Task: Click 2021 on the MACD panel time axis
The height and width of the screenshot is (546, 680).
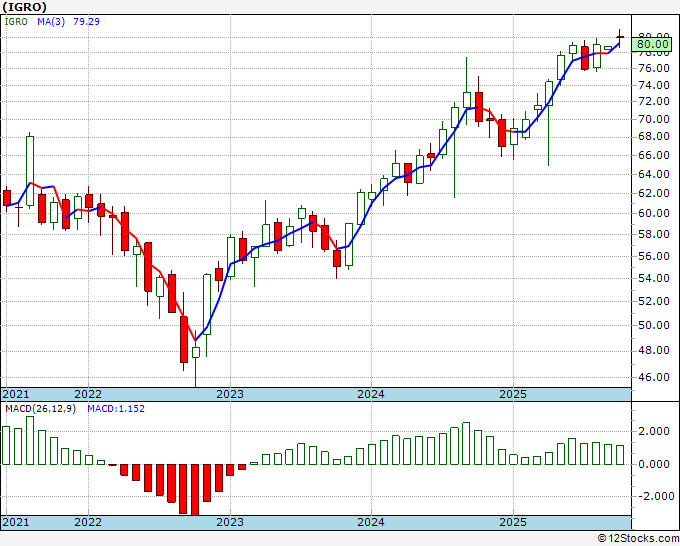Action: pos(16,522)
